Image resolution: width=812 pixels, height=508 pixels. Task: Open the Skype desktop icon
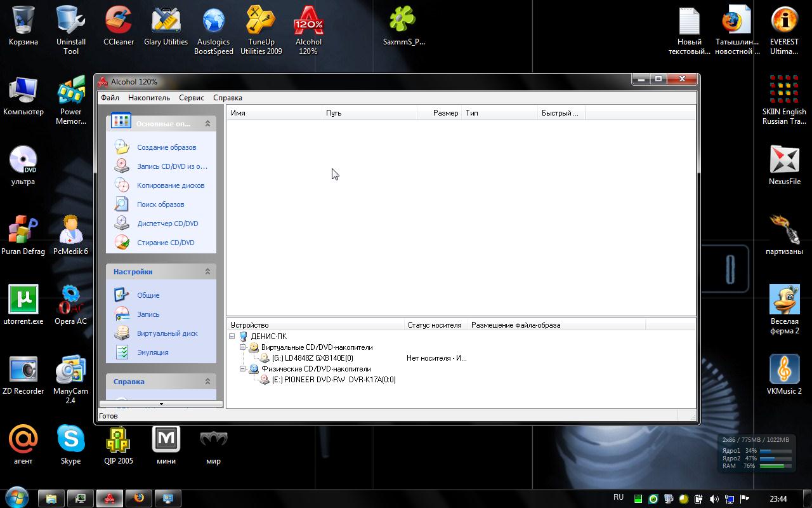(x=70, y=444)
